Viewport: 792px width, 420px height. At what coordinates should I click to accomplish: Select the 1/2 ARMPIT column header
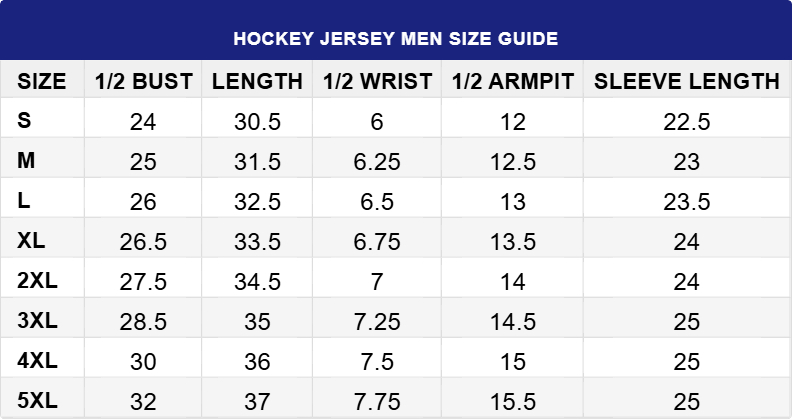[x=512, y=82]
